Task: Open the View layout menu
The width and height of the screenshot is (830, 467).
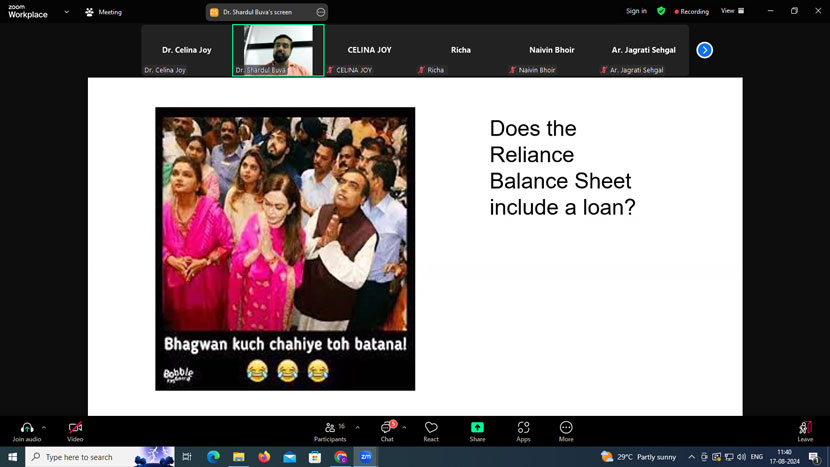Action: click(x=730, y=11)
